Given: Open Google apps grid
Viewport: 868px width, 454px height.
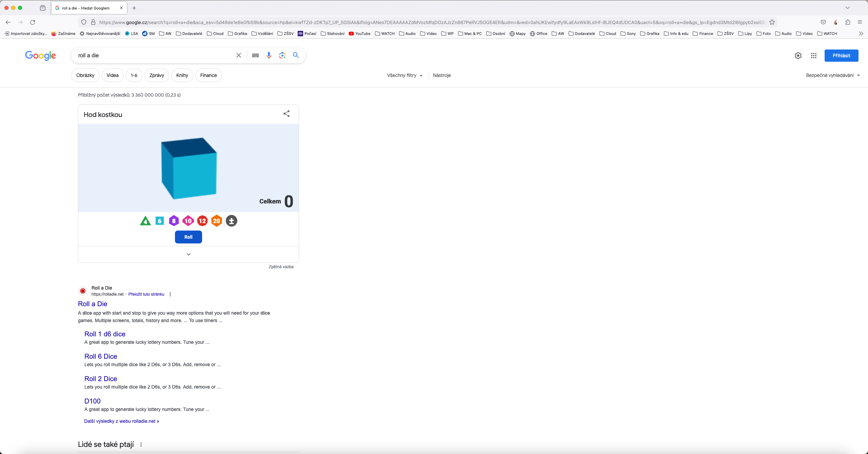Looking at the screenshot, I should click(814, 56).
